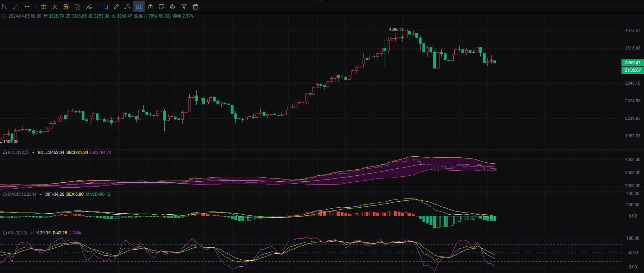The height and width of the screenshot is (273, 644).
Task: Click the change value -1.78%(-59.32)
Action: [x=157, y=16]
